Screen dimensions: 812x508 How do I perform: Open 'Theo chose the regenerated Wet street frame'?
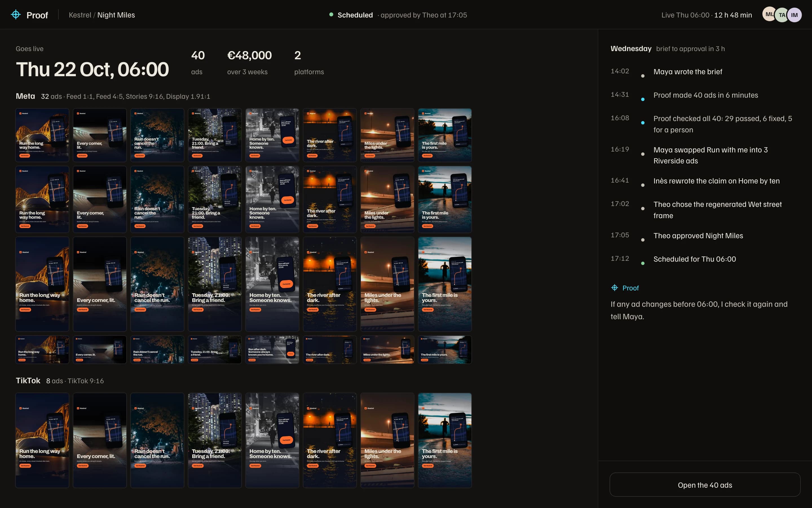point(717,210)
